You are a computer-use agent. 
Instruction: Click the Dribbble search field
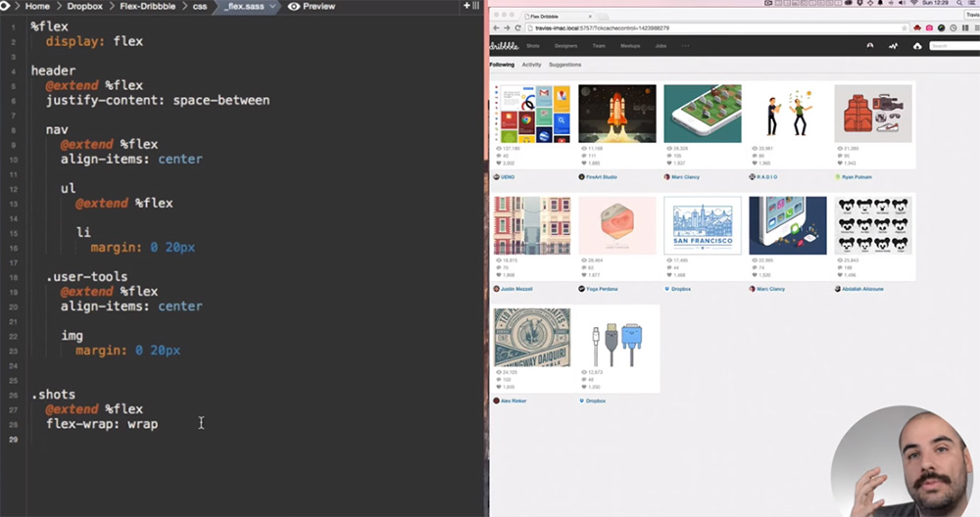tap(953, 46)
